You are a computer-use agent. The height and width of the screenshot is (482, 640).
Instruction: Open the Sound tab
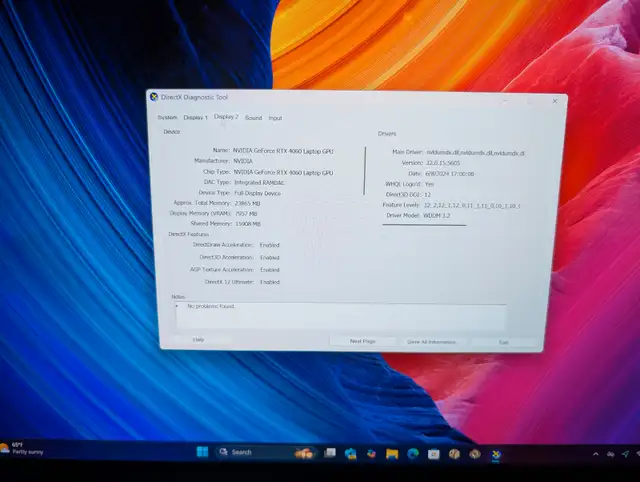253,118
